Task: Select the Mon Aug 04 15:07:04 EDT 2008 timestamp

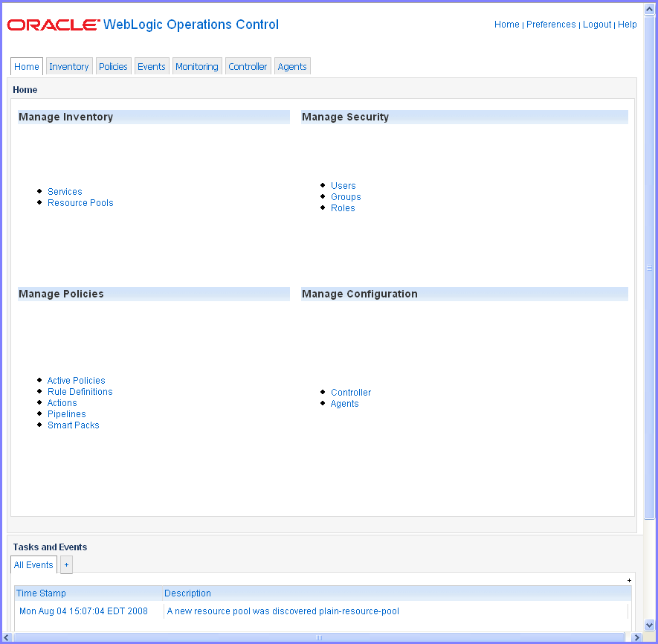Action: 83,611
